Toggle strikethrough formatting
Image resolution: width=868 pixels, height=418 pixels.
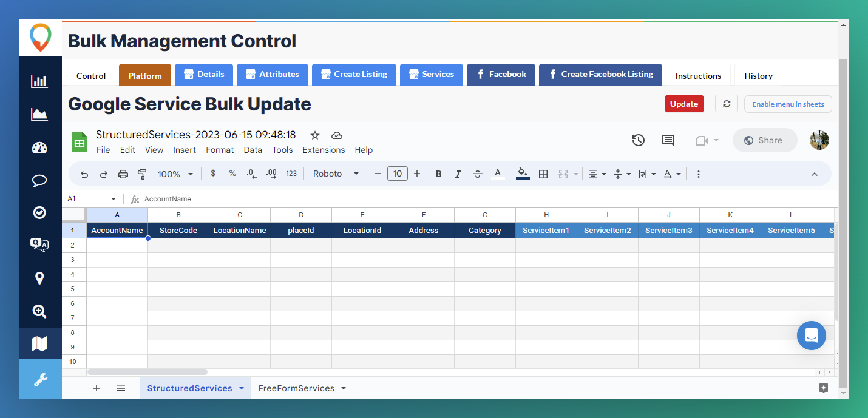(478, 174)
